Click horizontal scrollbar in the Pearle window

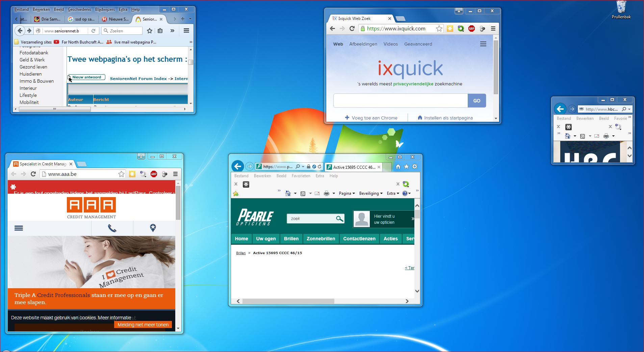[288, 301]
